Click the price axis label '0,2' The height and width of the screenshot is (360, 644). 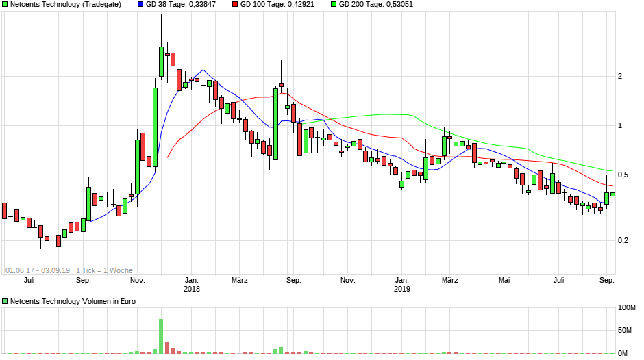point(623,240)
